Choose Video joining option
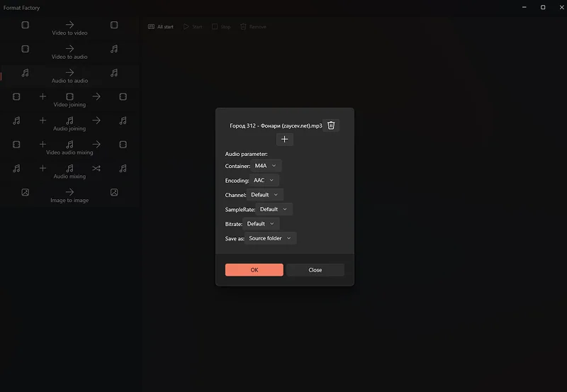The width and height of the screenshot is (567, 392). coord(69,100)
